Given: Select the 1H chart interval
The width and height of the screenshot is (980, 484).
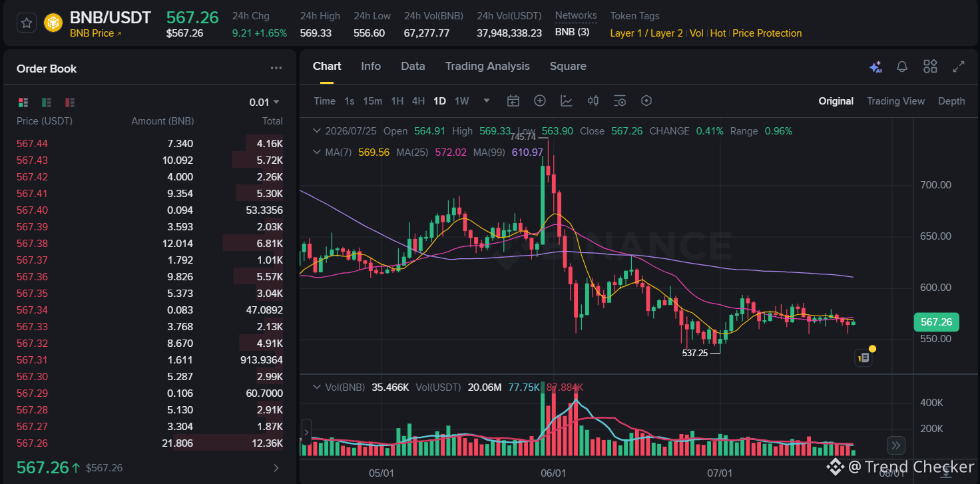Looking at the screenshot, I should [397, 101].
